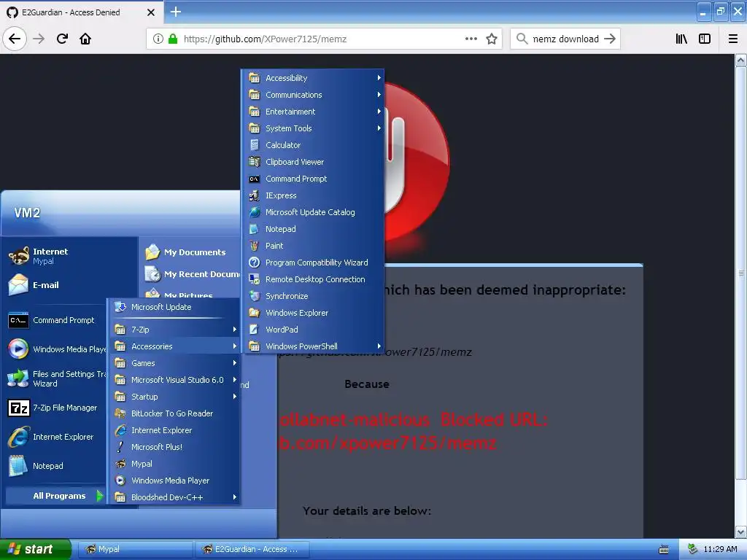The width and height of the screenshot is (747, 560).
Task: Open the page actions three-dot menu
Action: click(x=471, y=39)
